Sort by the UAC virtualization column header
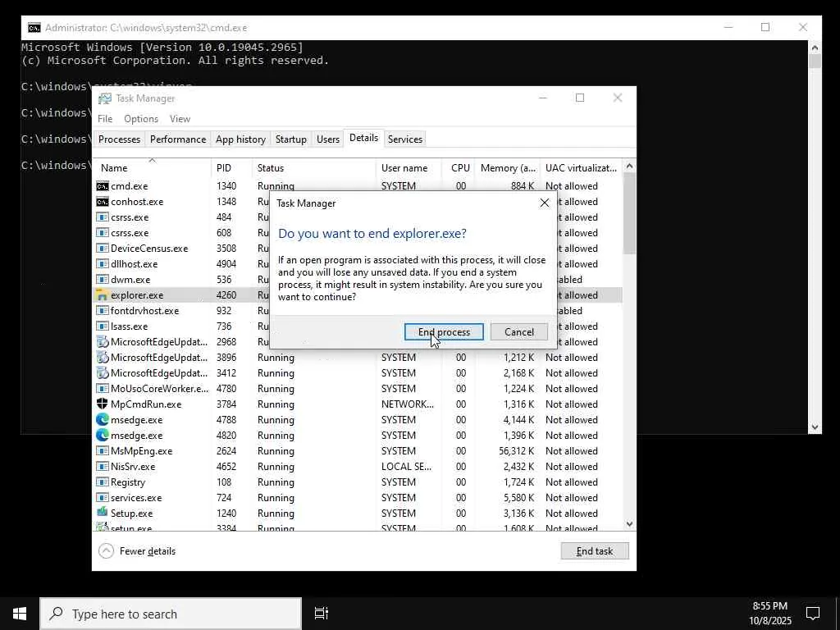 coord(582,167)
